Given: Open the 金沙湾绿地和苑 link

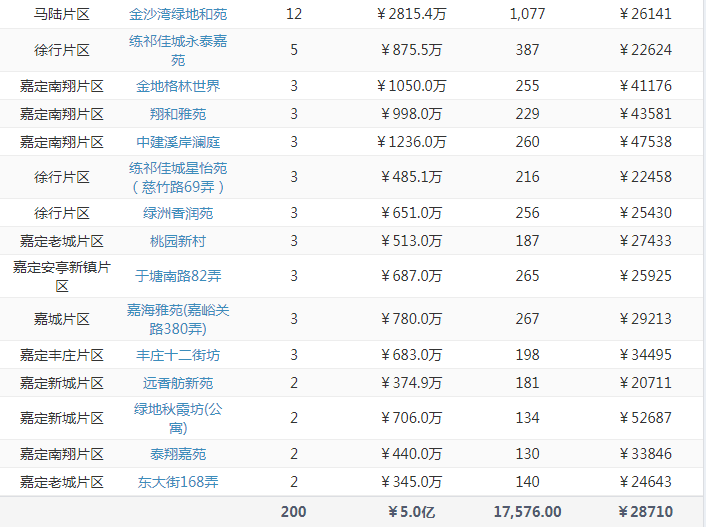Looking at the screenshot, I should (178, 14).
